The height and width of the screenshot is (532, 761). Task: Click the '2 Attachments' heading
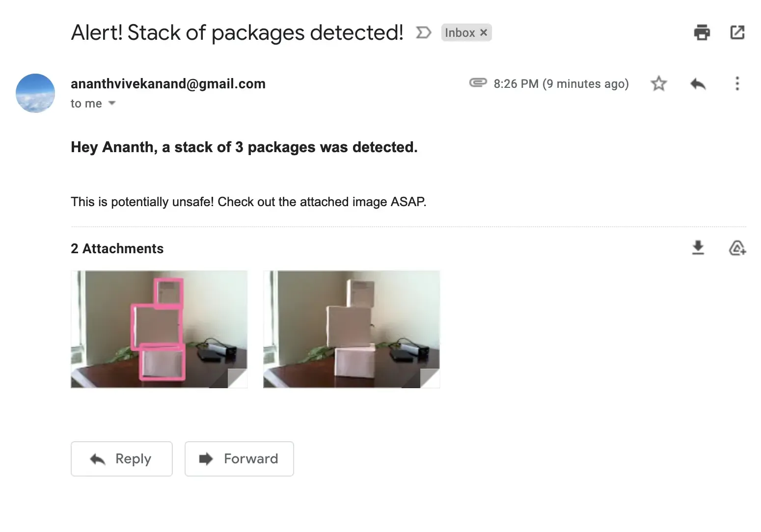(117, 248)
